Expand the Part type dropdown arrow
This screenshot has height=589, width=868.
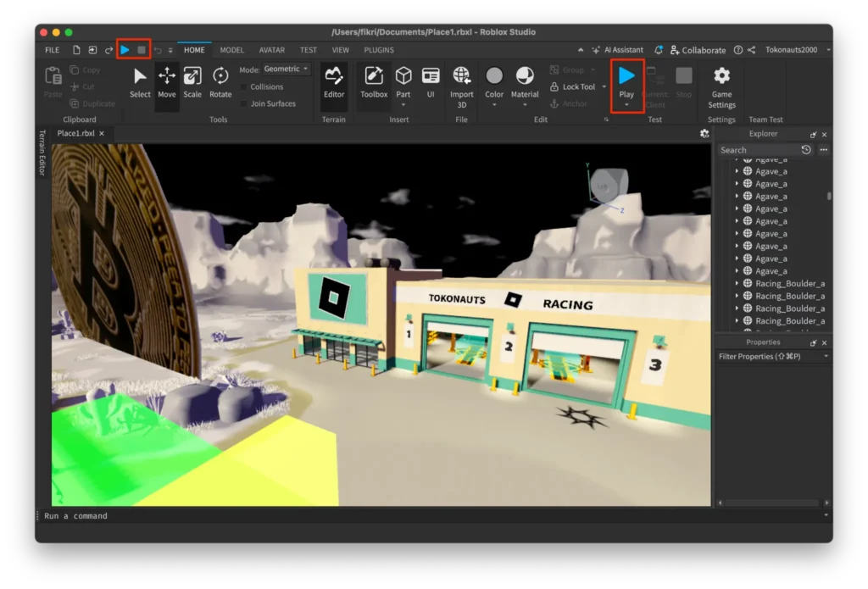coord(403,104)
